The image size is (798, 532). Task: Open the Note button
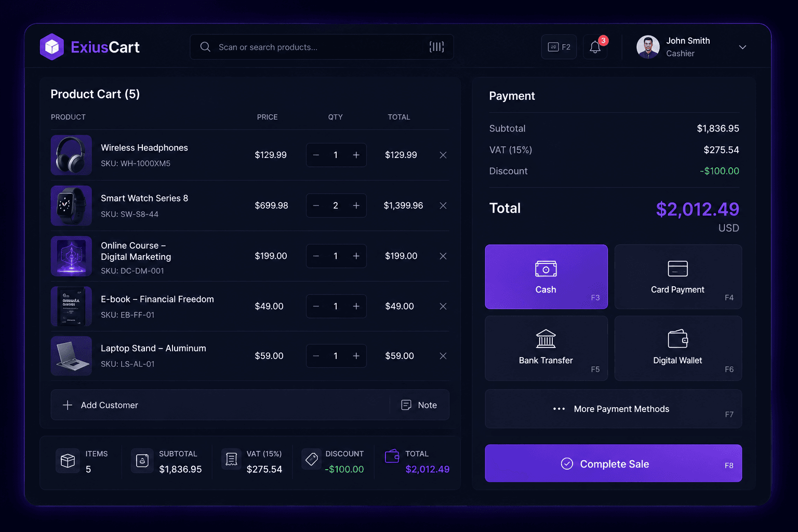pos(419,405)
